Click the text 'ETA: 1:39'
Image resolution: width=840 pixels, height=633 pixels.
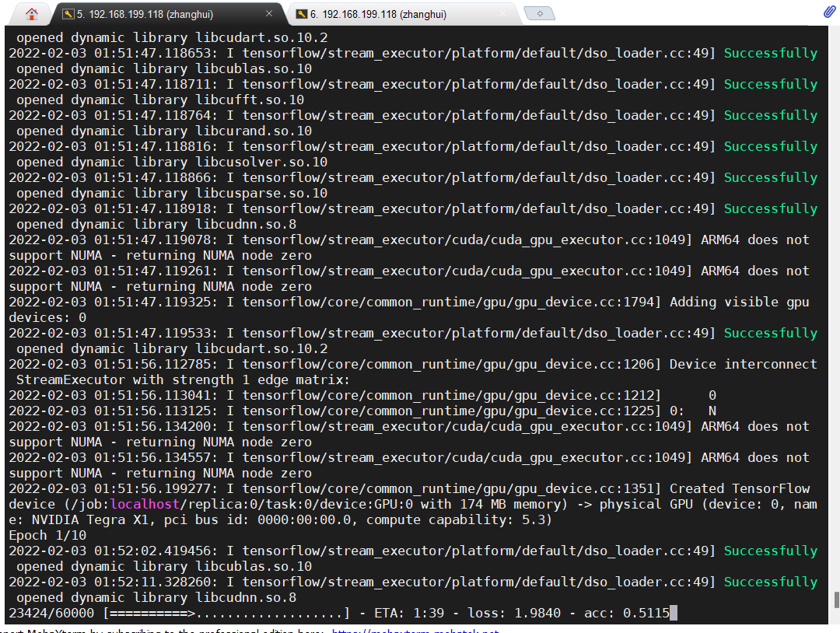click(409, 614)
